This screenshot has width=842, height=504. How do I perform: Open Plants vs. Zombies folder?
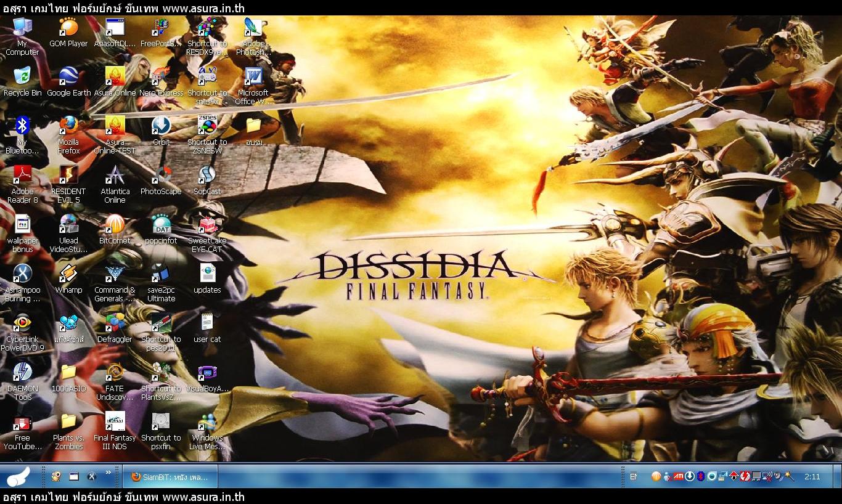pyautogui.click(x=68, y=431)
